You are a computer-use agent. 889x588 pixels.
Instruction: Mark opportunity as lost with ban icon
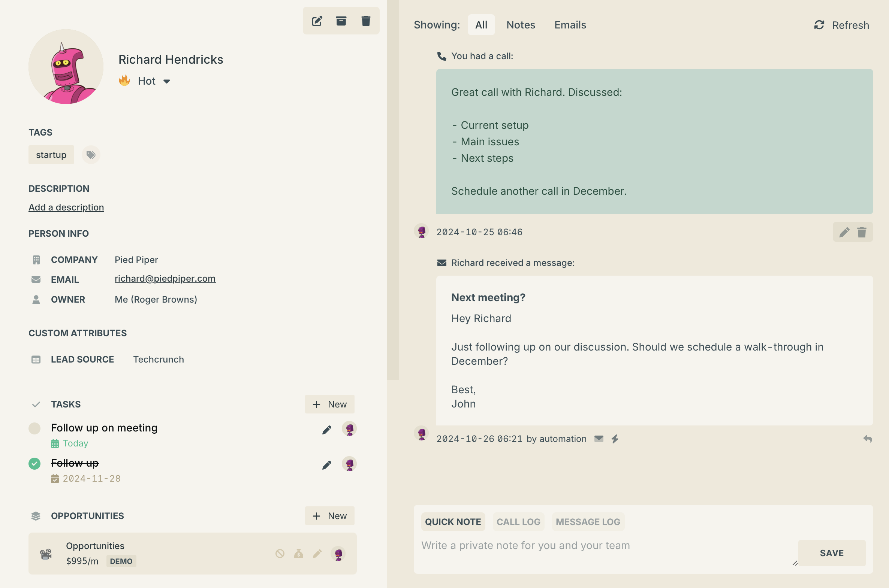[280, 554]
